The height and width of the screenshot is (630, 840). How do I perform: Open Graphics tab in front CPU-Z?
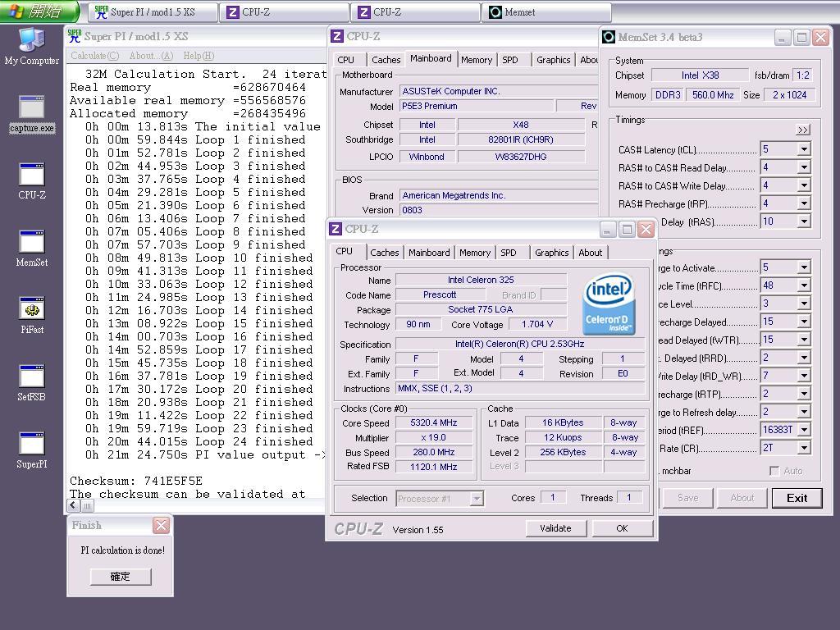[552, 253]
